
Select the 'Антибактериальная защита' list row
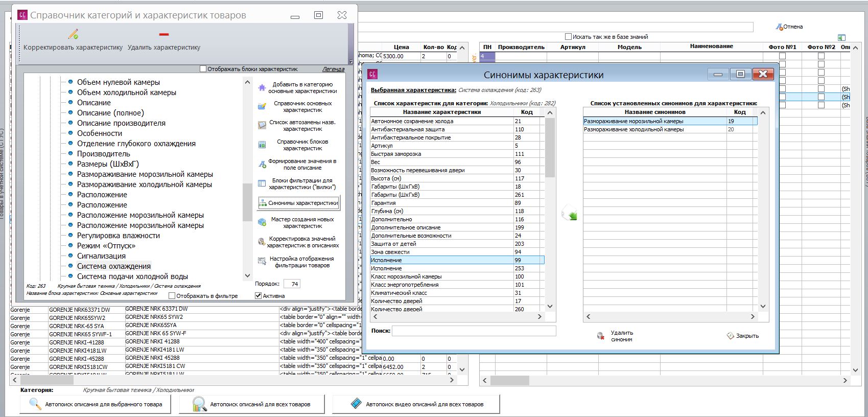pyautogui.click(x=457, y=129)
